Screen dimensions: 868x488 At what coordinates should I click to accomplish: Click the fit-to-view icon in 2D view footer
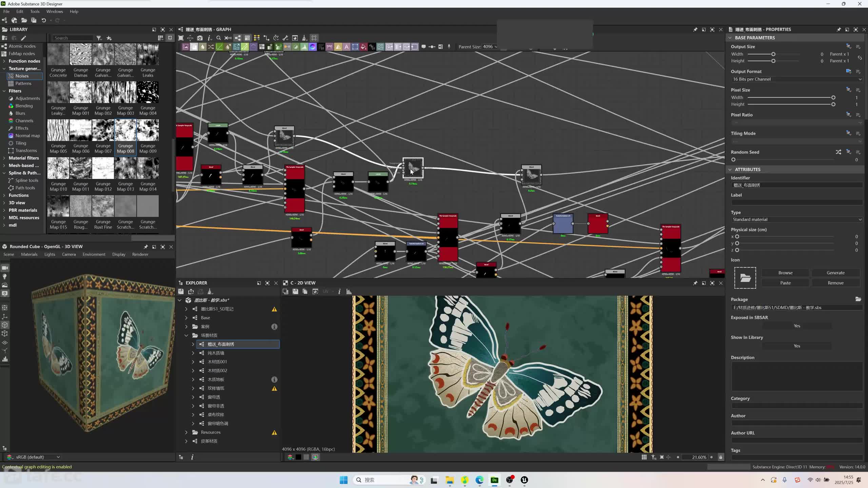(x=662, y=457)
